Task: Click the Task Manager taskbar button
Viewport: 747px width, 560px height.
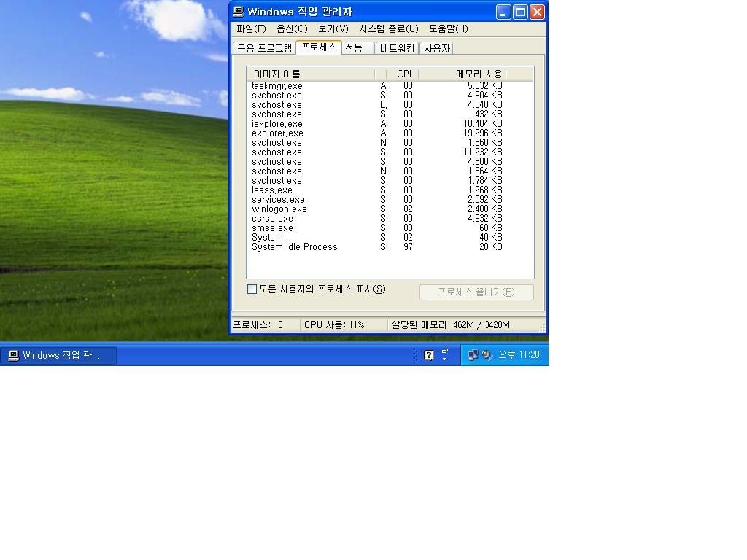Action: [58, 356]
